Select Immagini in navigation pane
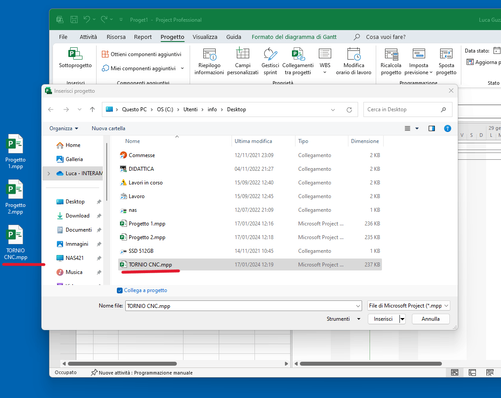This screenshot has height=398, width=501. click(x=77, y=244)
